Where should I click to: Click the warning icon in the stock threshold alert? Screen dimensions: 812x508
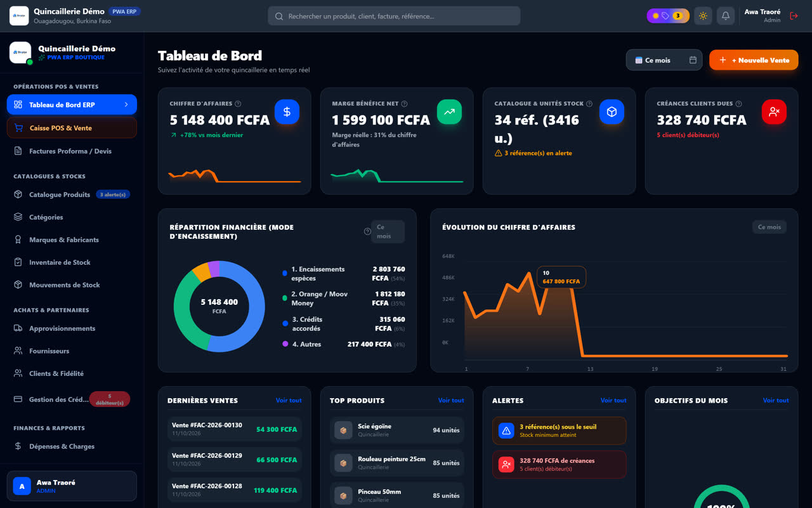click(506, 431)
